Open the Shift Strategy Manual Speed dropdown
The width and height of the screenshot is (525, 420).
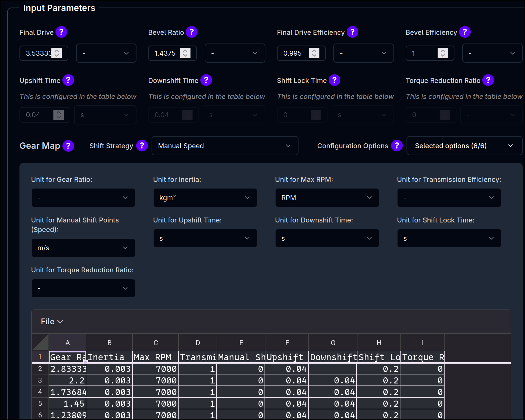(x=225, y=146)
